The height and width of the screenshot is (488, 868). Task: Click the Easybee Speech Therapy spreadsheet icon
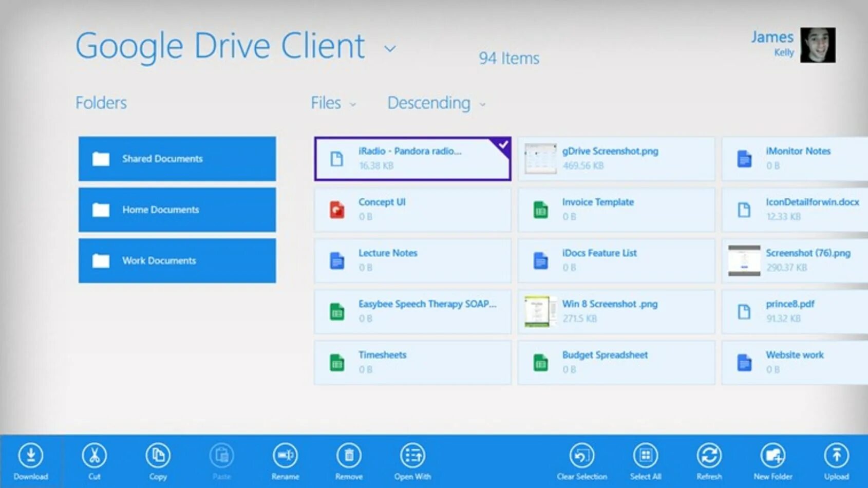(337, 311)
